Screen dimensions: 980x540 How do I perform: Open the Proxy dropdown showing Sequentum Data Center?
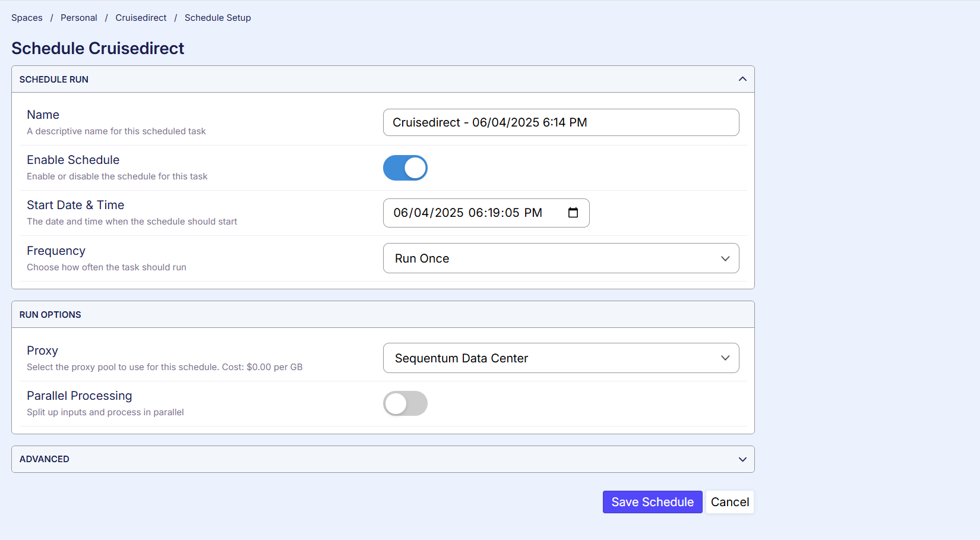[x=561, y=358]
